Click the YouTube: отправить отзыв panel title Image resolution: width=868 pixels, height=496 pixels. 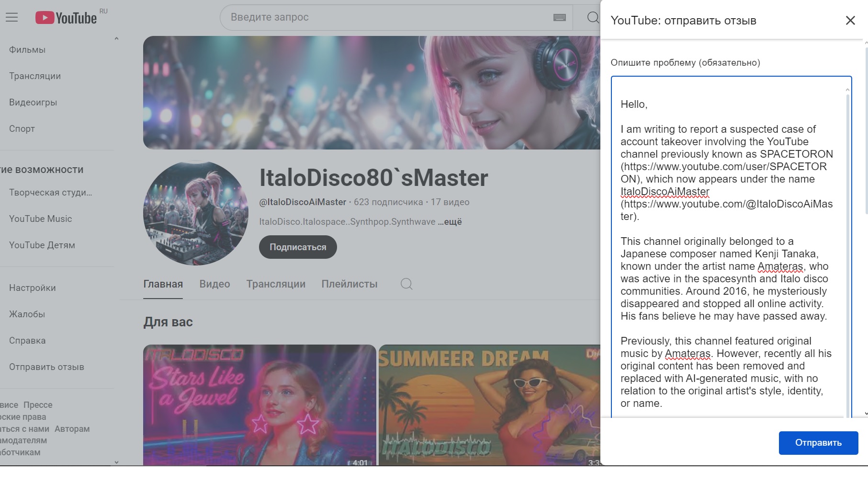click(x=684, y=21)
